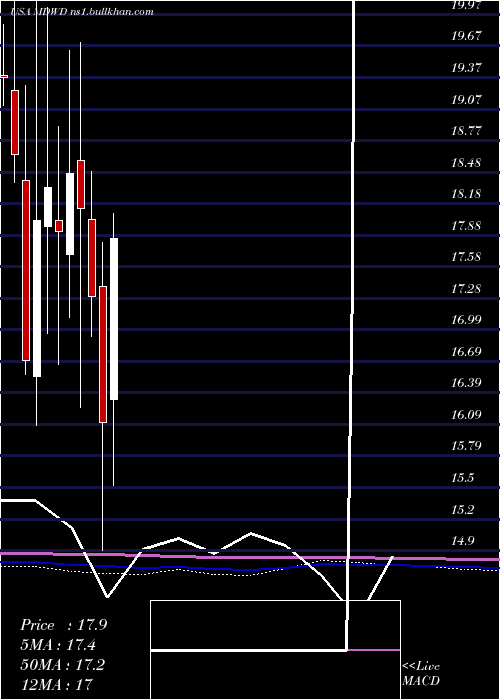The height and width of the screenshot is (700, 500).
Task: Click the '5MA : 17.4' readout
Action: pos(58,645)
